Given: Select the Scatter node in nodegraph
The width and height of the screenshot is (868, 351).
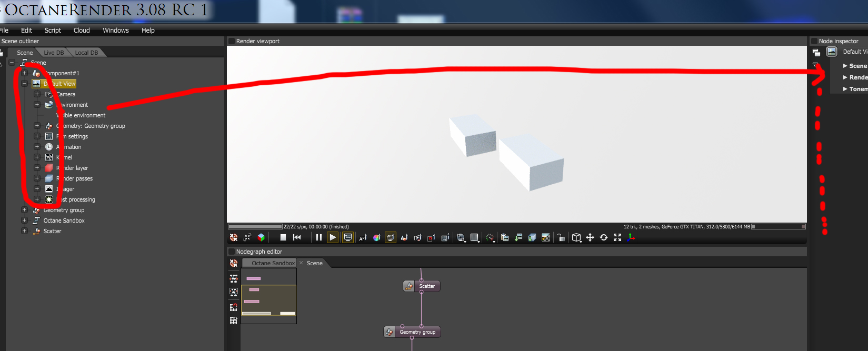Looking at the screenshot, I should (x=421, y=286).
